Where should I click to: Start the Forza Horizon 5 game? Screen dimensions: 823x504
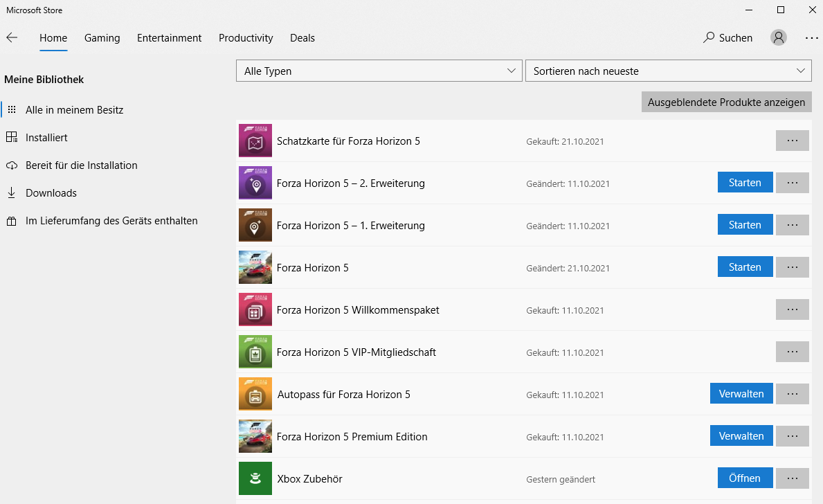745,267
